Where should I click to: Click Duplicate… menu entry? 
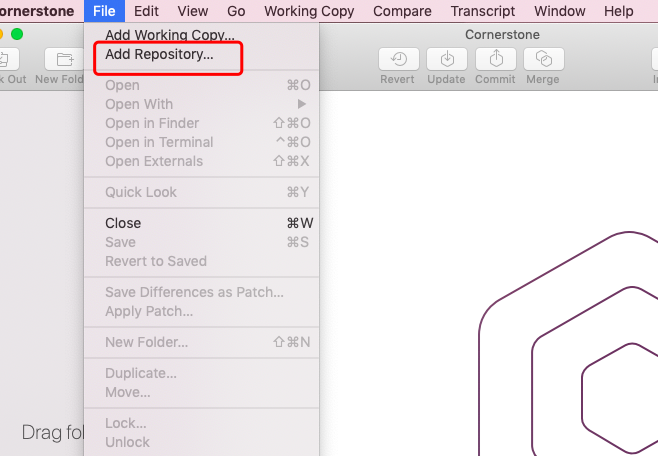201,373
